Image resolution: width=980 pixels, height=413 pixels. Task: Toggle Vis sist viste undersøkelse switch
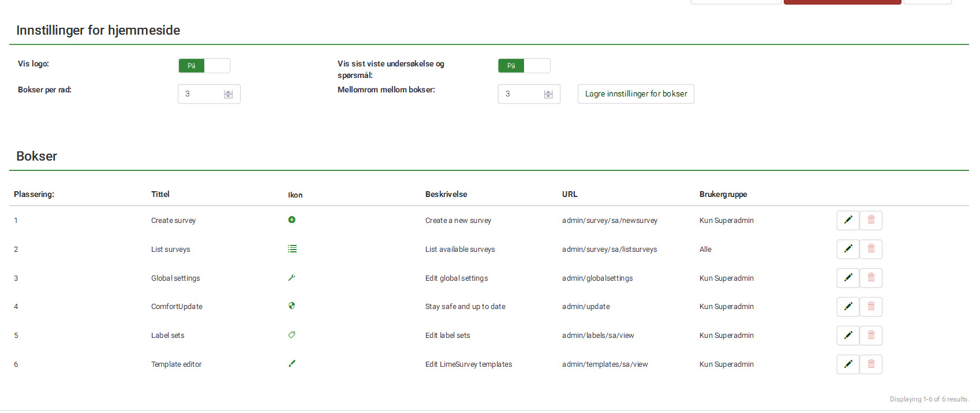tap(524, 66)
